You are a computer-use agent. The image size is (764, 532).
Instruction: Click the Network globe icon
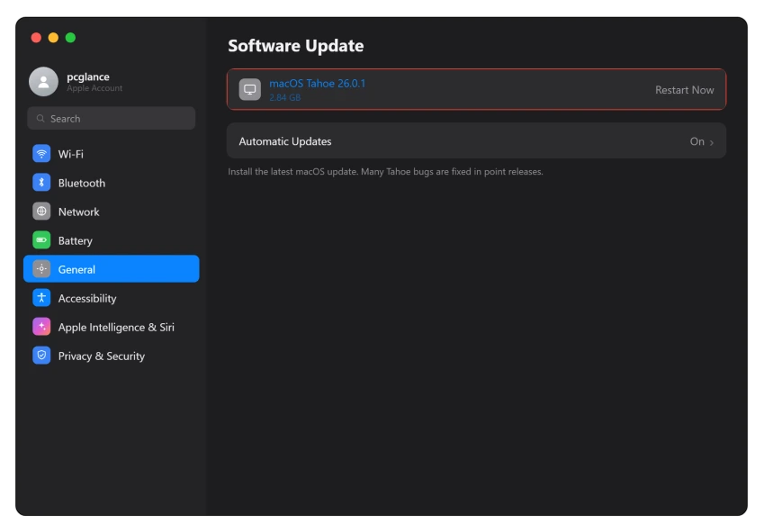[x=41, y=212]
